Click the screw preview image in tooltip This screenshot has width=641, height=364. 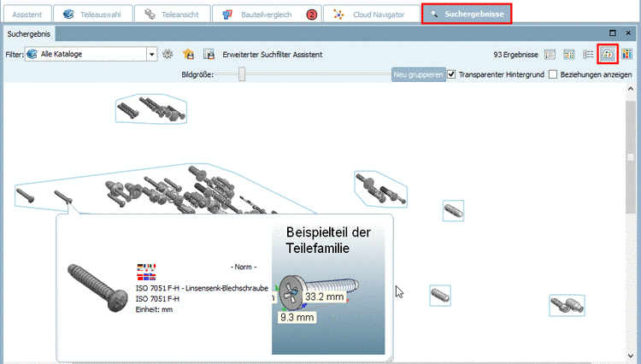tap(97, 289)
